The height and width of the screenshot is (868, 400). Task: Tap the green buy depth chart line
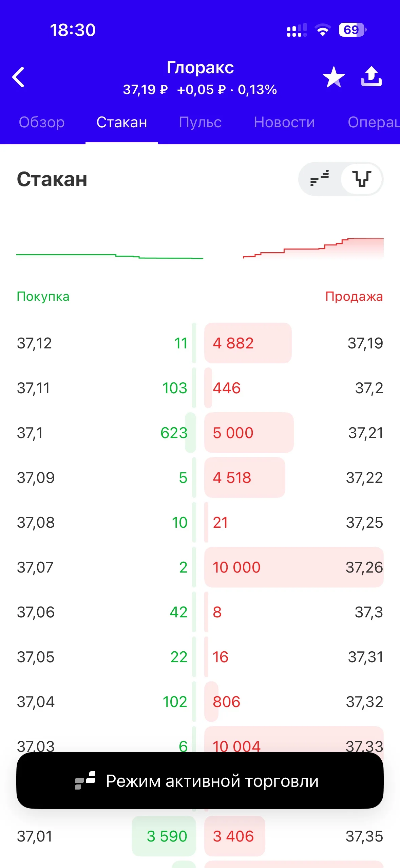coord(110,256)
